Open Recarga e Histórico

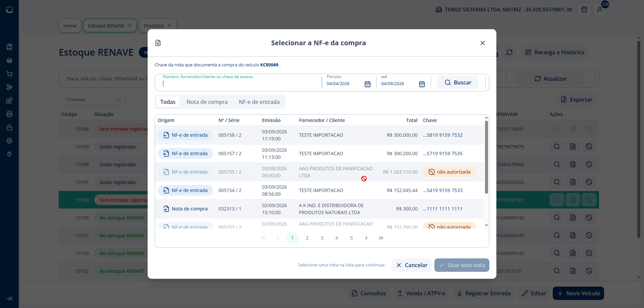coord(555,52)
